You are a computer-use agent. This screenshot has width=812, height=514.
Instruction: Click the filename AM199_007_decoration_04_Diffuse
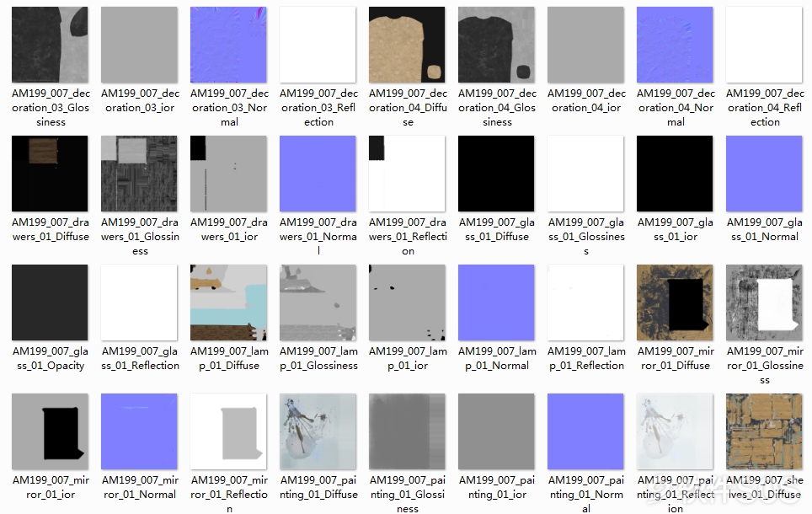point(408,108)
